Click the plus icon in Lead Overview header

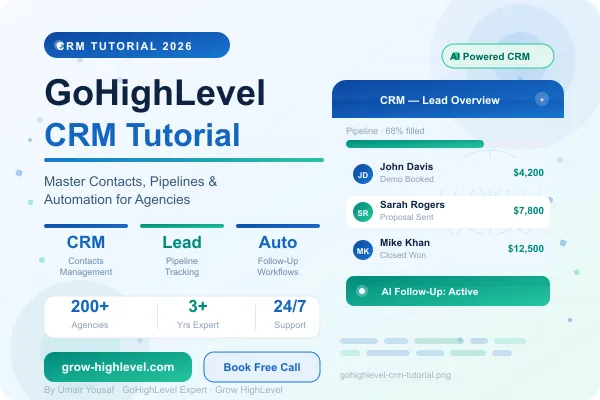542,100
